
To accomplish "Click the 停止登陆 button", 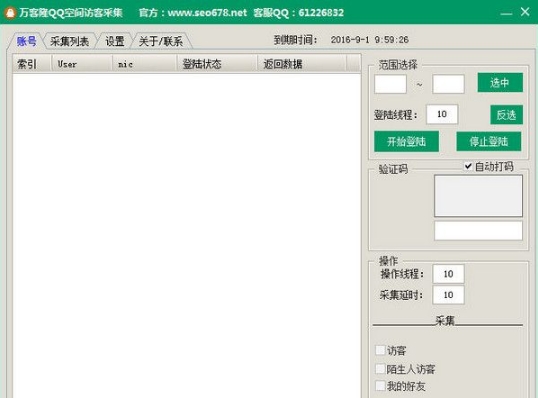I will point(489,141).
